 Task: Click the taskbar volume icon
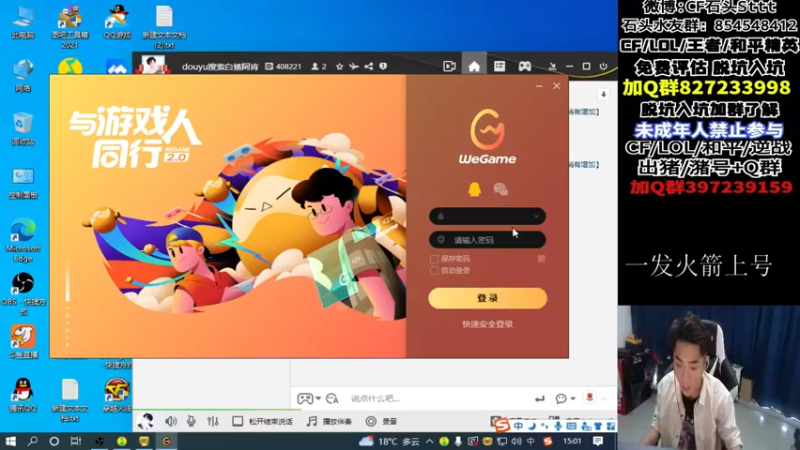pos(516,441)
